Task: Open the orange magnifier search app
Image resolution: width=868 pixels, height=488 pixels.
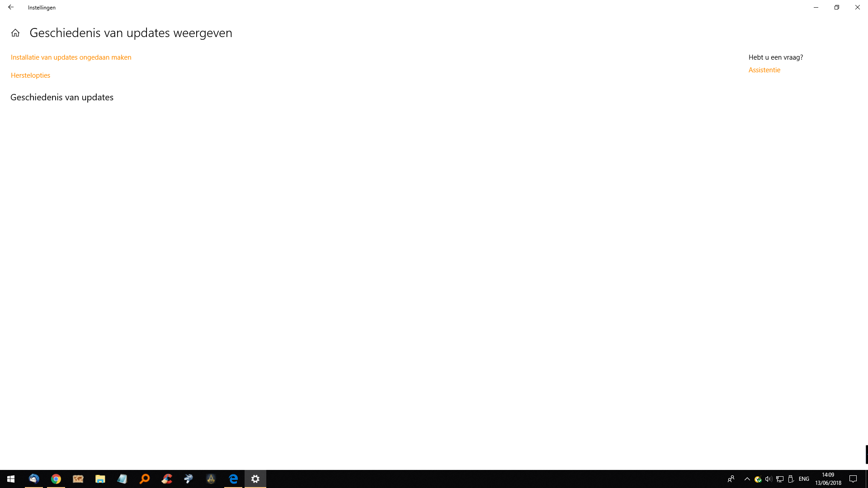Action: [145, 479]
